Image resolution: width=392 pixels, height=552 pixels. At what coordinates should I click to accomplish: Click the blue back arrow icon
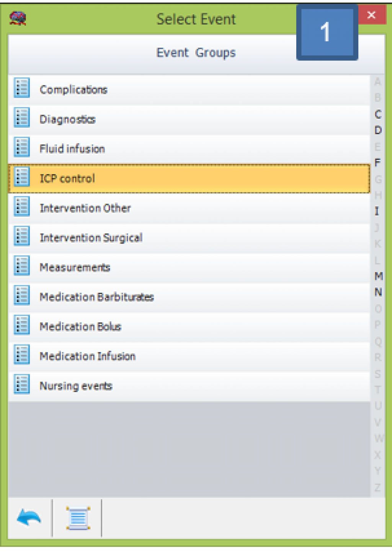[x=29, y=518]
